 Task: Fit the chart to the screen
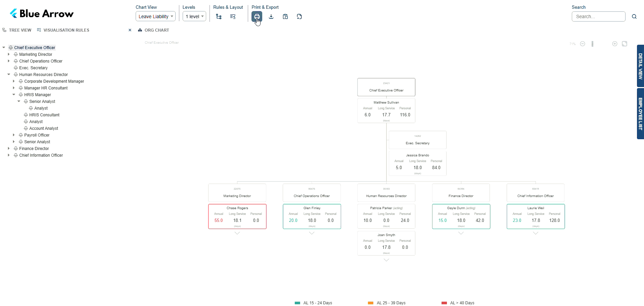point(624,44)
